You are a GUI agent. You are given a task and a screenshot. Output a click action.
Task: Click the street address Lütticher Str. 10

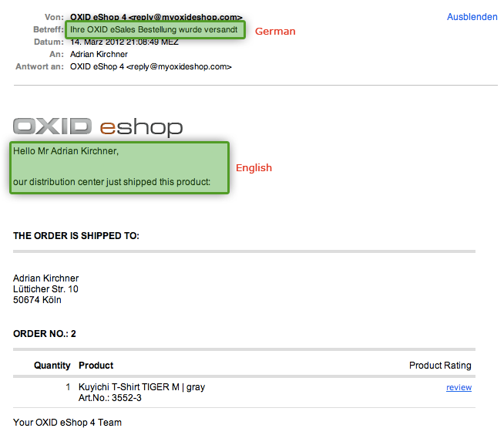click(x=45, y=289)
